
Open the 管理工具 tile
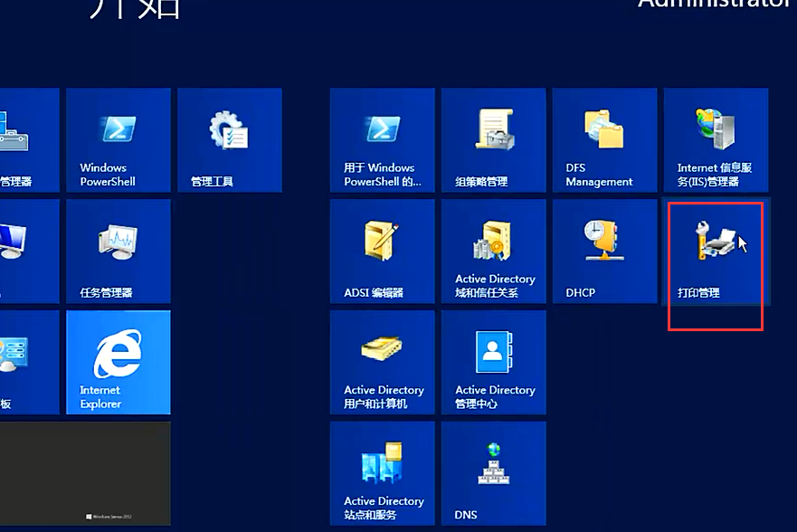(x=230, y=140)
